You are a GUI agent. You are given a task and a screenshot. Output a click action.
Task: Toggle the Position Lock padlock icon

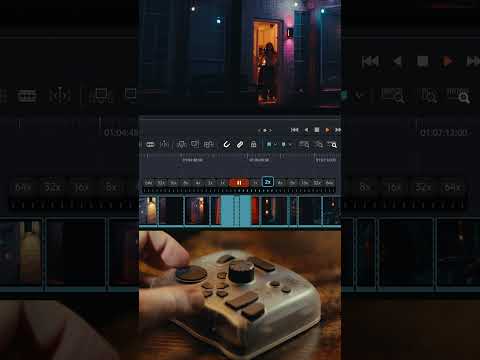253,145
